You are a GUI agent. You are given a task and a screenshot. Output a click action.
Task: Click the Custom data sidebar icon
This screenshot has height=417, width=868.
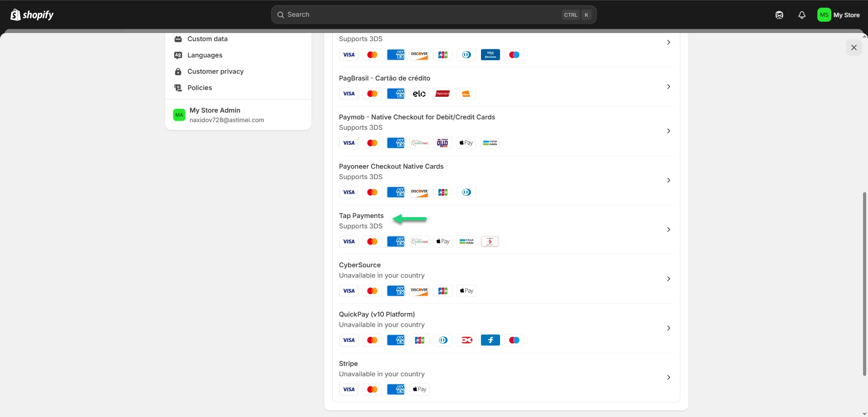[x=178, y=39]
